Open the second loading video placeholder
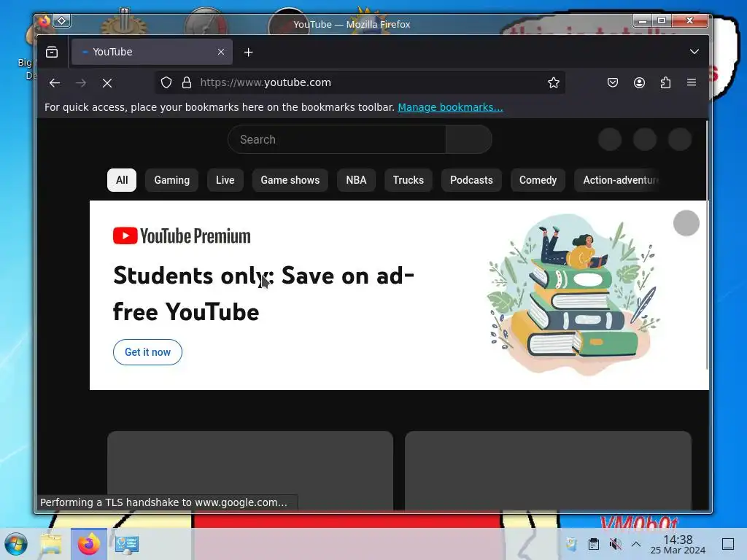Screen dimensions: 747x560 click(548, 470)
